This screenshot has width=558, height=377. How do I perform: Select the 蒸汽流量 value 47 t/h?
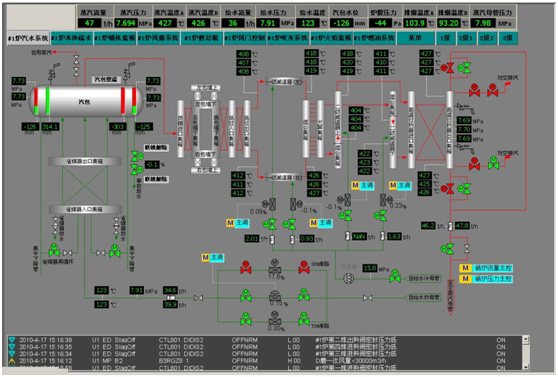click(90, 23)
